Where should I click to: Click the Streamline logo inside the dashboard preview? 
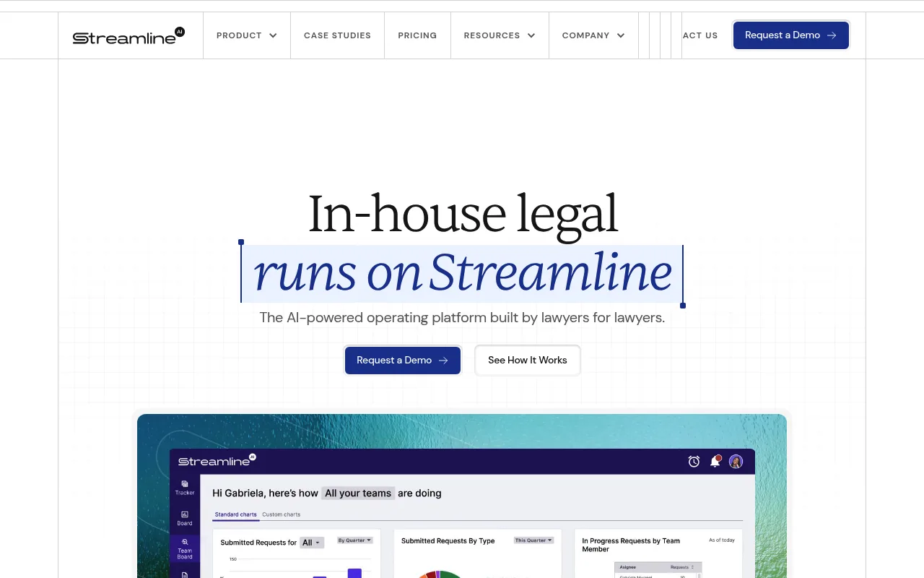(x=217, y=460)
